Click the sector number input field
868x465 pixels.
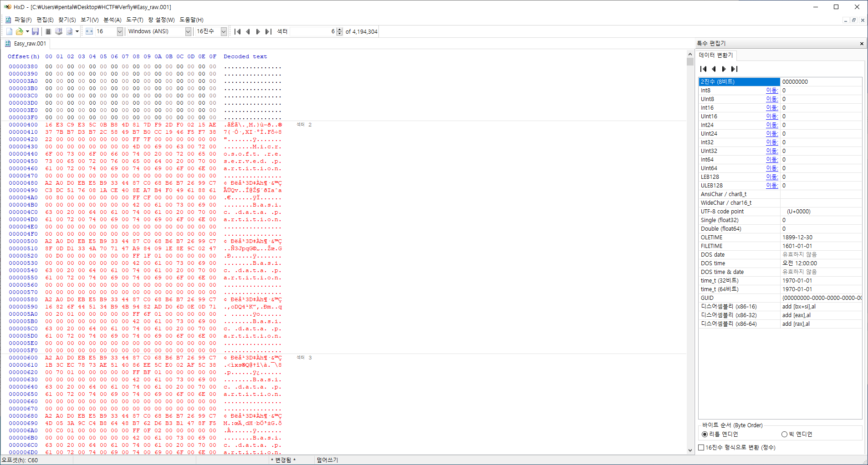[x=312, y=31]
